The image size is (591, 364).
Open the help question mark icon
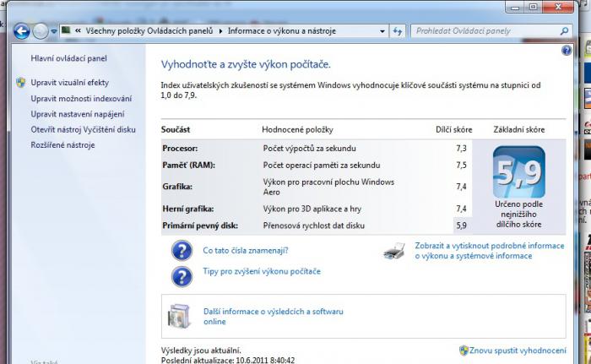(x=567, y=51)
